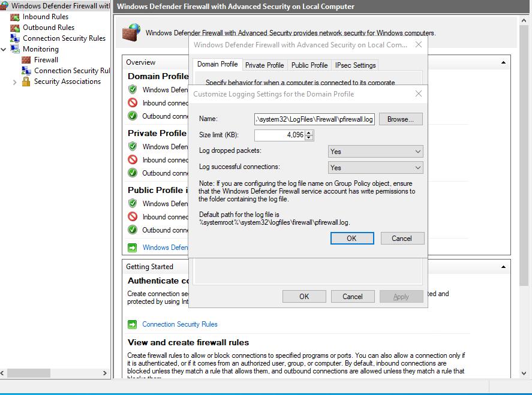Viewport: 532px width, 395px height.
Task: Click green arrow icon beside Connection Security Rules link
Action: coord(132,324)
